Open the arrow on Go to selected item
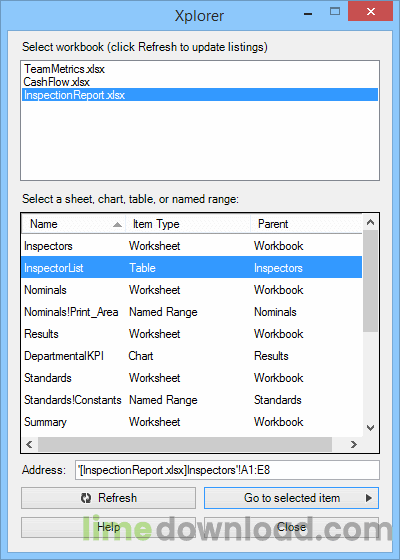Screen dimensions: 400x560 369,498
